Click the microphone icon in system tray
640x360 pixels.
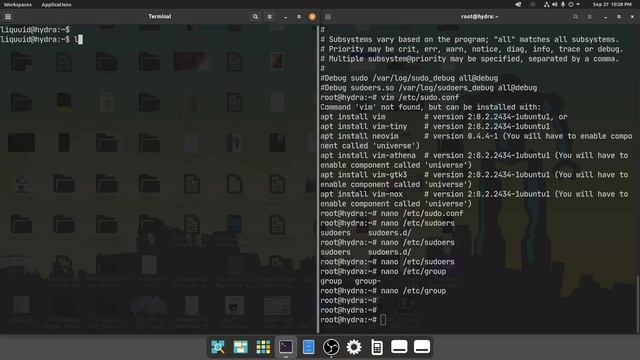pyautogui.click(x=563, y=4)
